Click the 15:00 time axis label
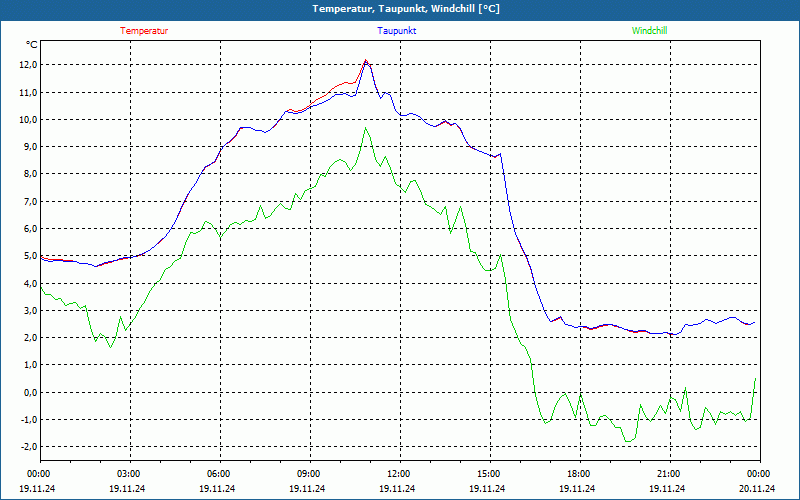 488,474
